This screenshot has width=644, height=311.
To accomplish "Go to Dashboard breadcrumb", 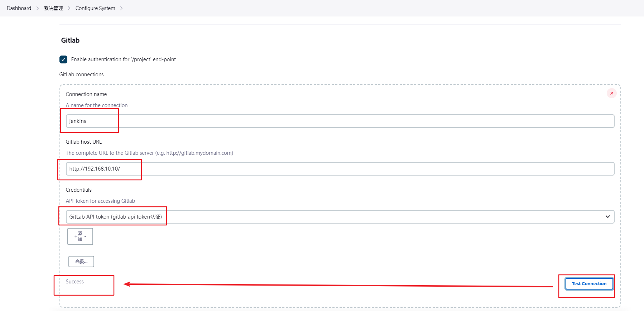I will click(19, 8).
